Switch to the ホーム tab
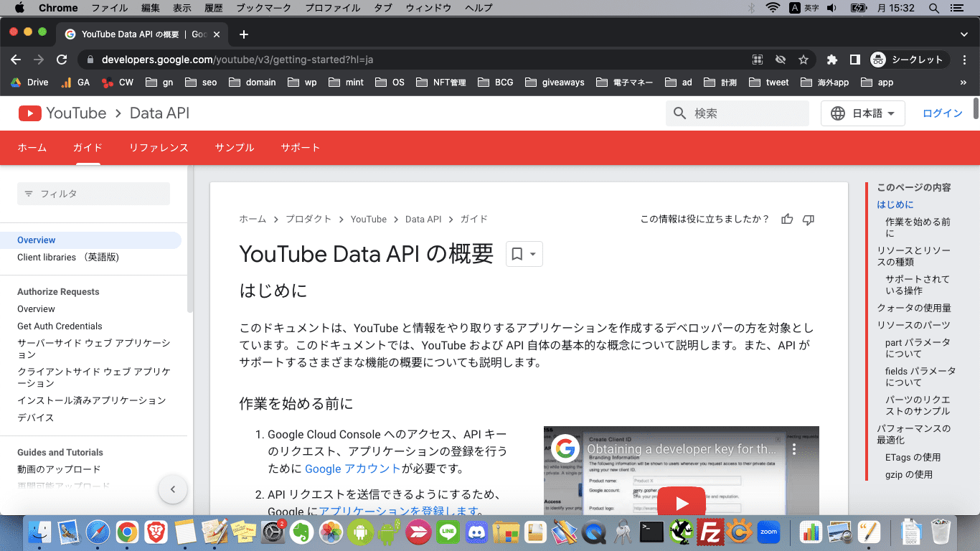This screenshot has width=980, height=551. coord(32,148)
